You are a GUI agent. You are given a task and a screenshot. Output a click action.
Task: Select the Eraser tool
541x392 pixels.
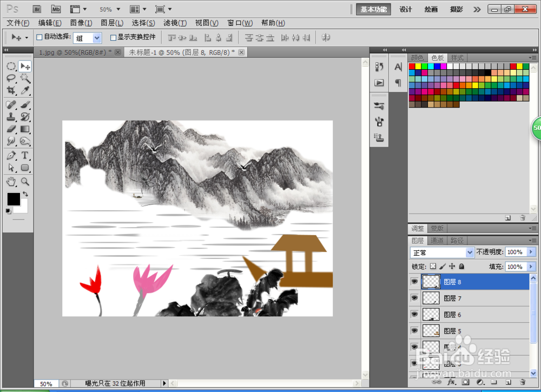point(11,128)
